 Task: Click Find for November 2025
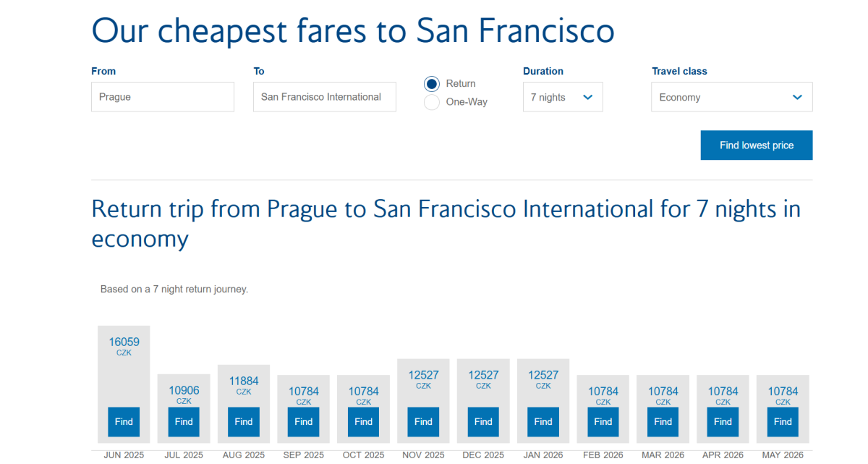click(x=423, y=422)
